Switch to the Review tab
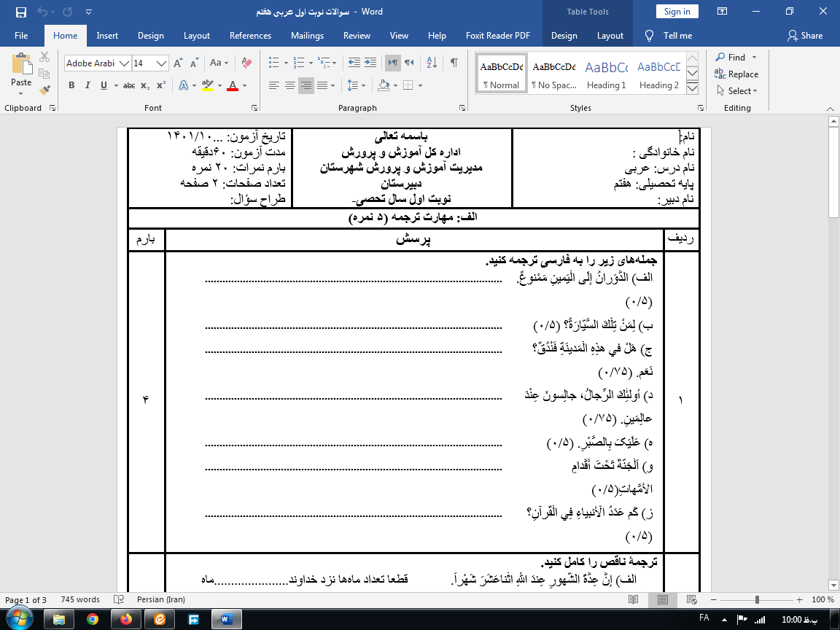The width and height of the screenshot is (840, 630). [357, 35]
